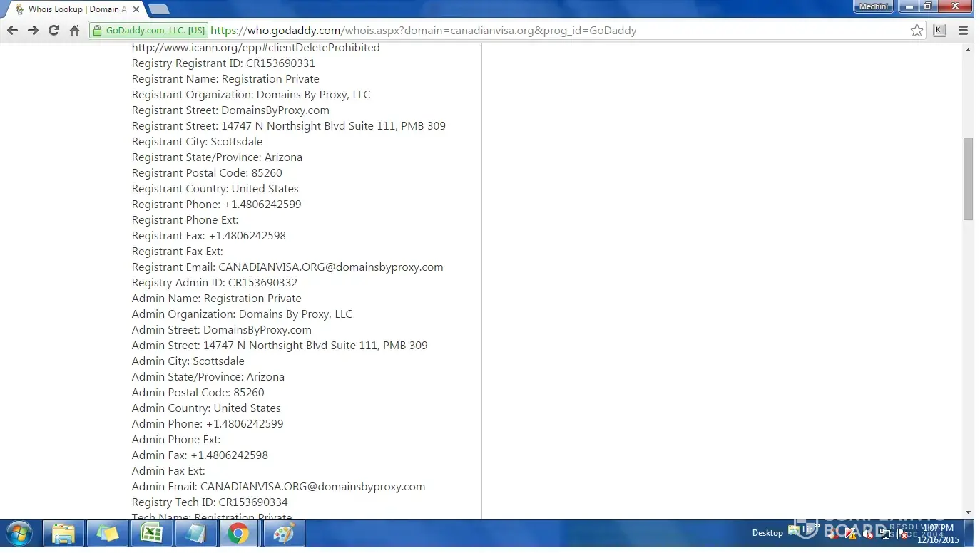Go to the browser Home page
The image size is (980, 553).
tap(74, 30)
